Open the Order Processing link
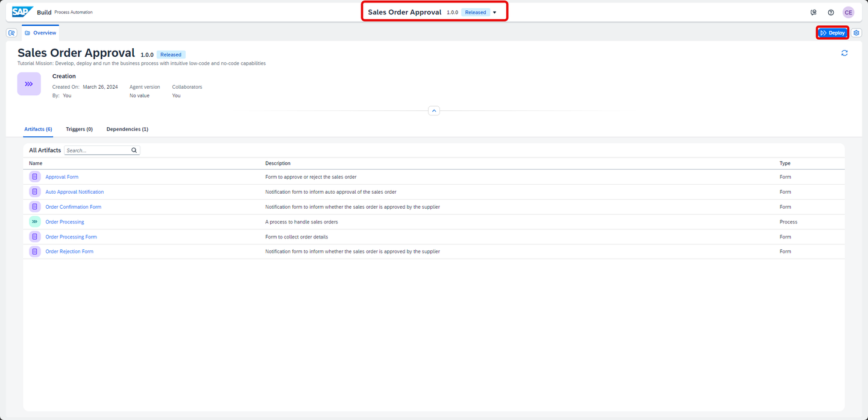Screen dimensions: 868x420 (65, 222)
